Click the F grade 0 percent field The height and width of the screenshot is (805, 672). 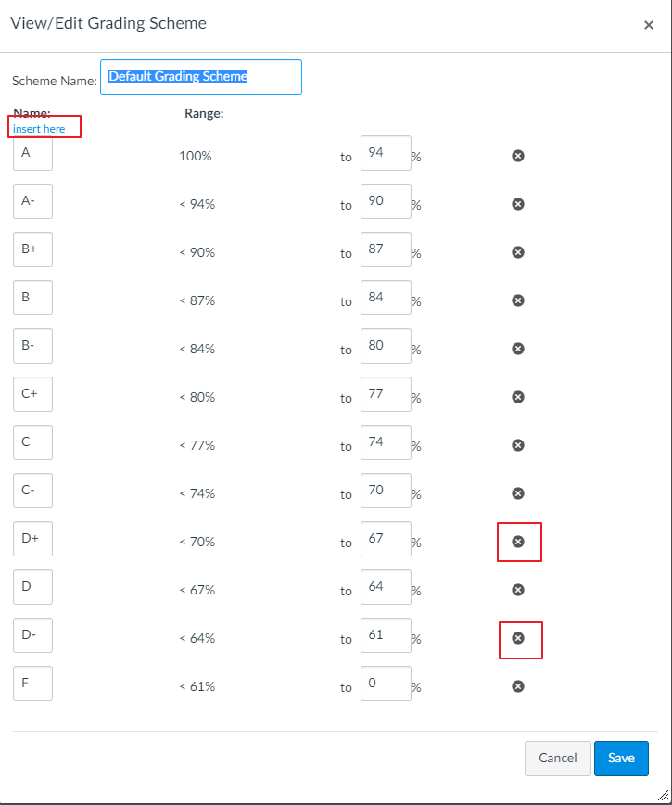point(385,684)
